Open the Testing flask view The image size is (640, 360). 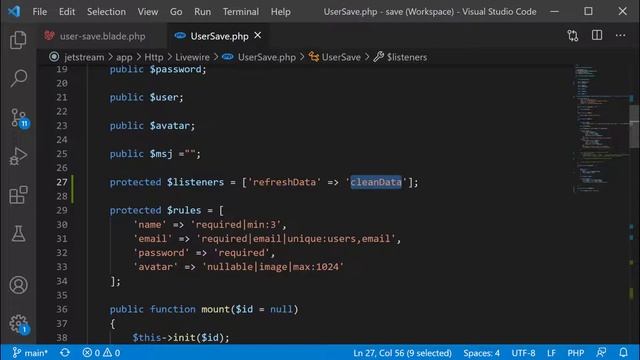(18, 233)
